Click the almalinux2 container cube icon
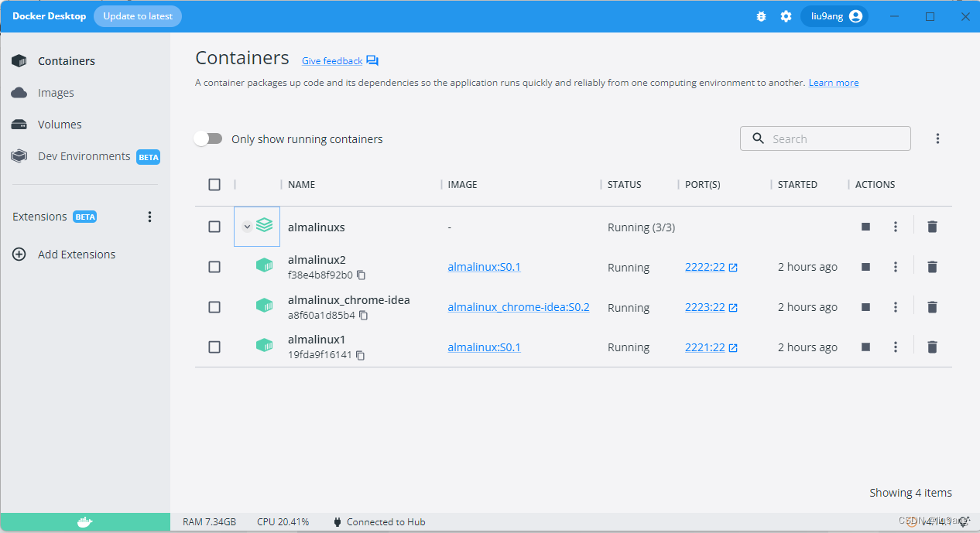 pos(265,265)
